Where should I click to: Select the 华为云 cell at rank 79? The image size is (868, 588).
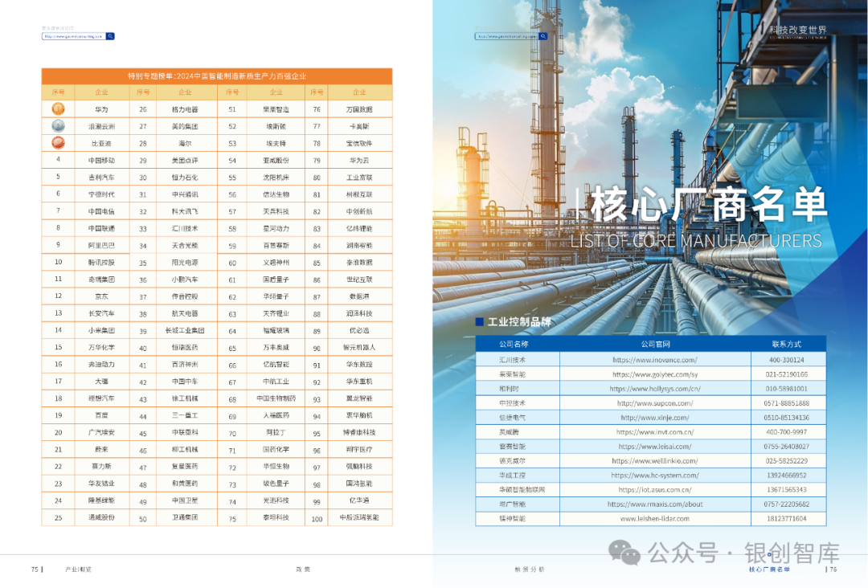click(359, 161)
